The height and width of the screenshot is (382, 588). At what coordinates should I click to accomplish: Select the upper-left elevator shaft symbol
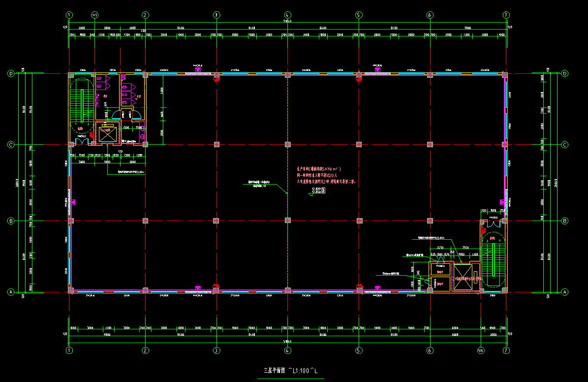pos(107,134)
